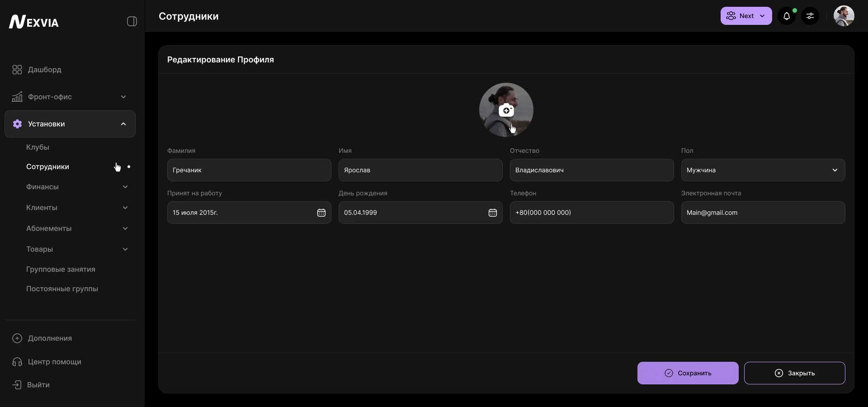Open the Next workspace dropdown

click(x=745, y=16)
